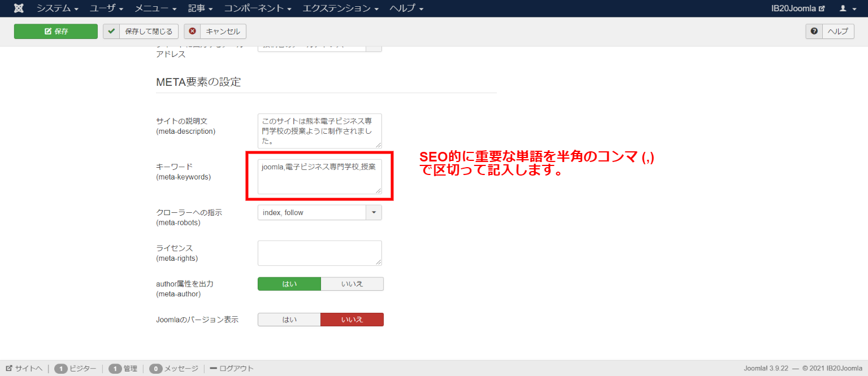Viewport: 868px width, 376px height.
Task: Set author属性を出力 to はい
Action: coord(289,284)
